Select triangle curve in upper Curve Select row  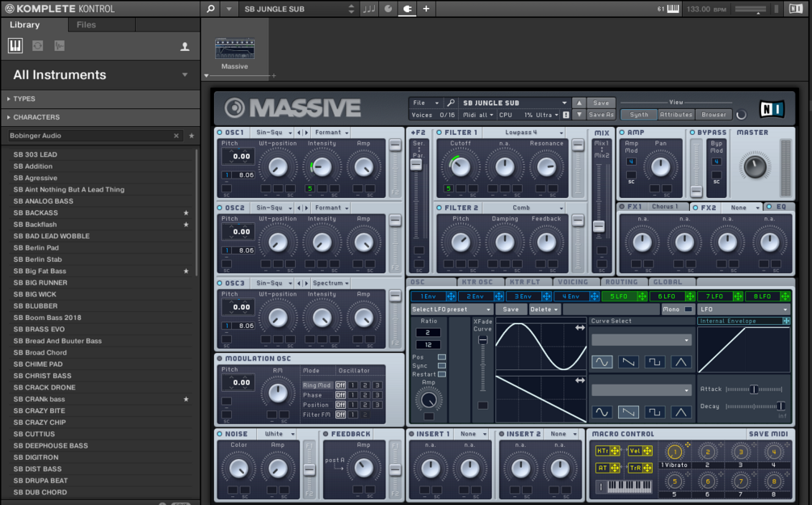681,362
